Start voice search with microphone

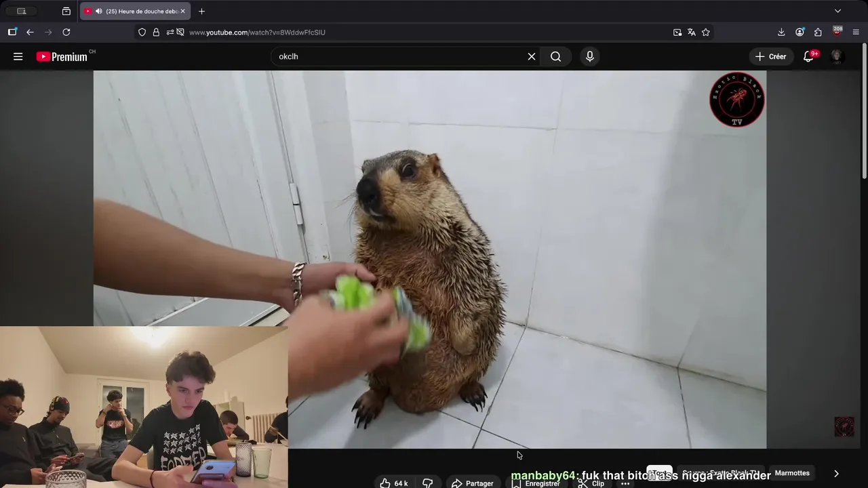(590, 57)
